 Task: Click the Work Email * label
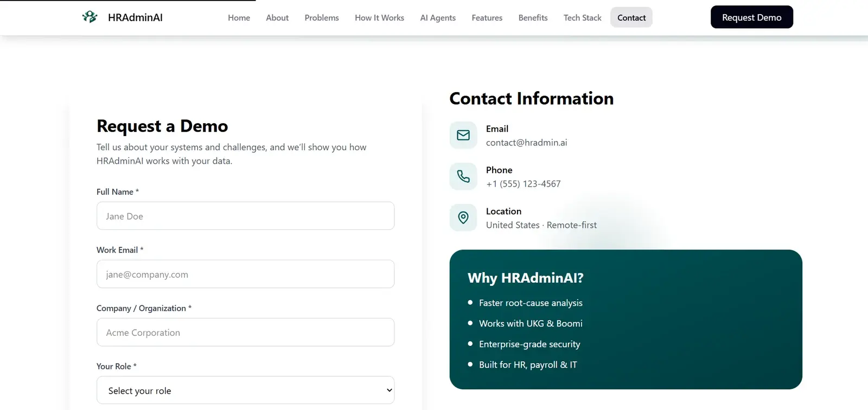(120, 250)
